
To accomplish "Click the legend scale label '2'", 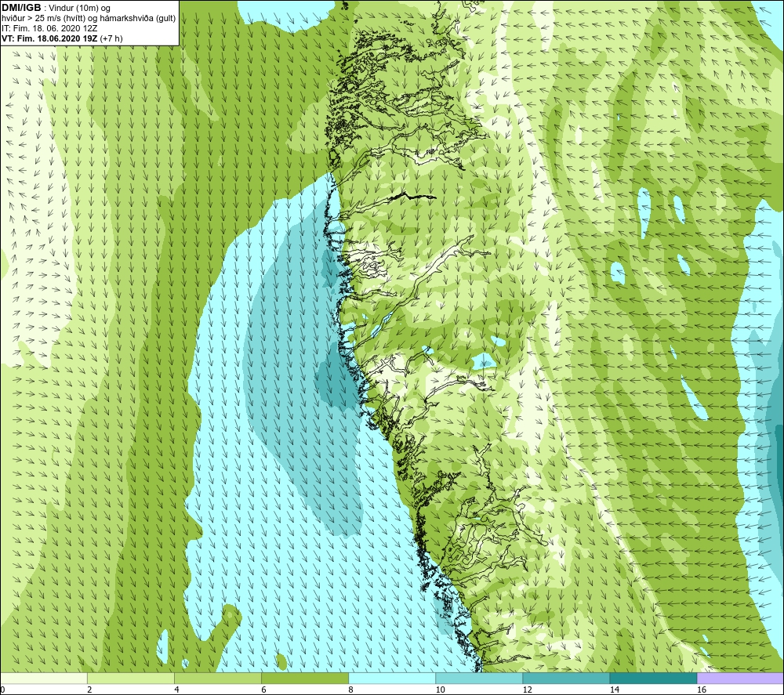I will click(89, 690).
